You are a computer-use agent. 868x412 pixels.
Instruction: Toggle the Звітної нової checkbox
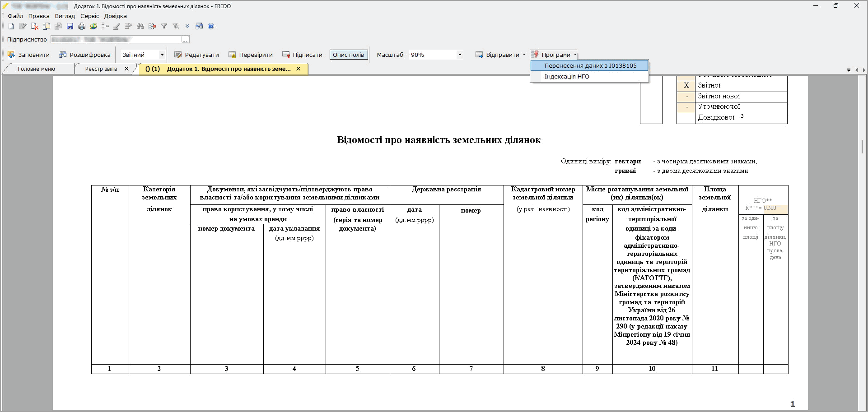point(686,97)
